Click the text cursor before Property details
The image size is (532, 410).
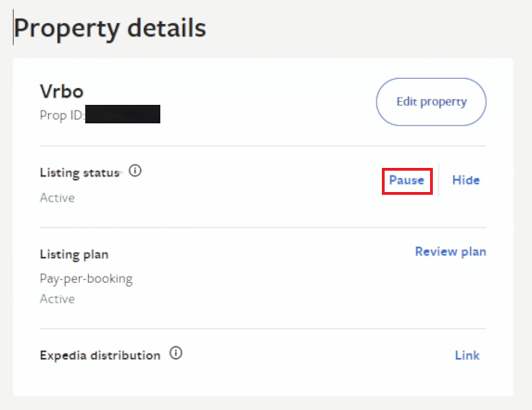tap(13, 27)
